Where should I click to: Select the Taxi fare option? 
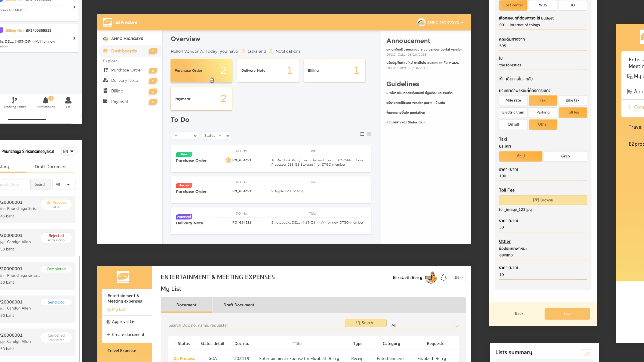tap(543, 100)
